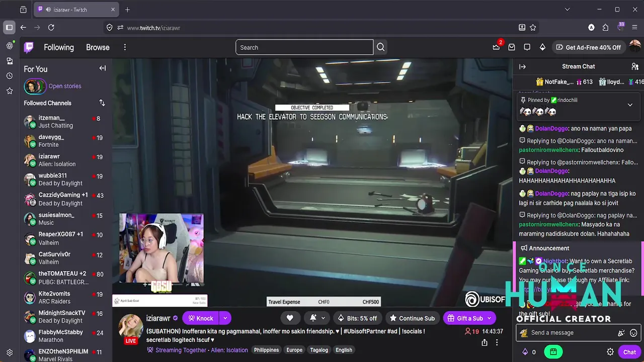
Task: Open wubbie311 channel in sidebar
Action: coord(64,179)
